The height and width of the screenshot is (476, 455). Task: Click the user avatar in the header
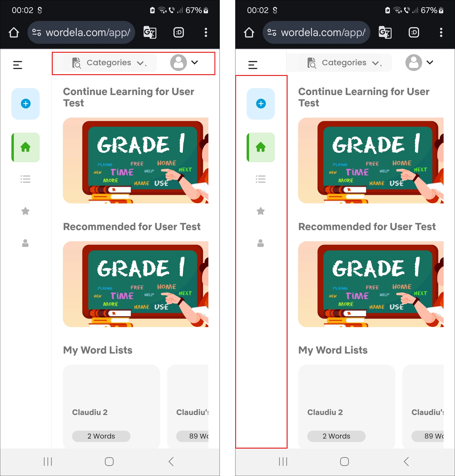178,62
